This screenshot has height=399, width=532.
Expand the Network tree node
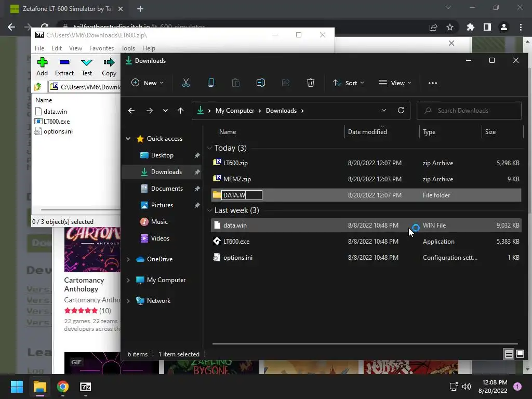point(128,301)
